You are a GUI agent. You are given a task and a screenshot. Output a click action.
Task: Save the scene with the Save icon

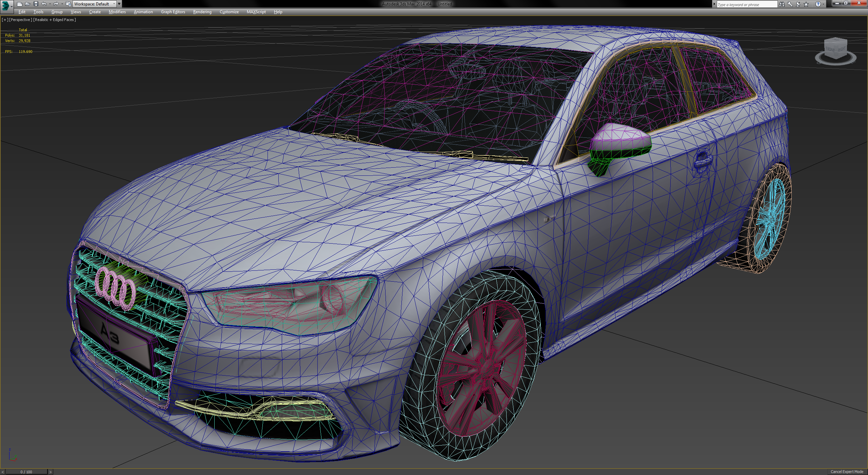click(36, 4)
